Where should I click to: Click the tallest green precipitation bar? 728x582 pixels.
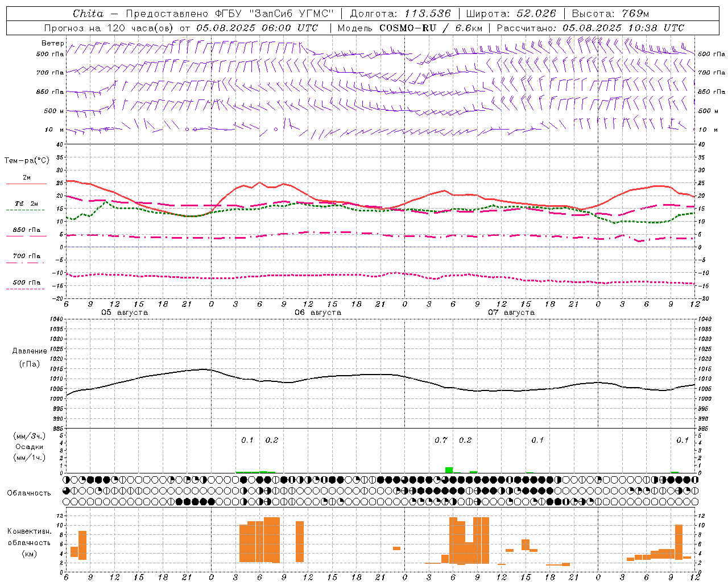click(x=449, y=470)
